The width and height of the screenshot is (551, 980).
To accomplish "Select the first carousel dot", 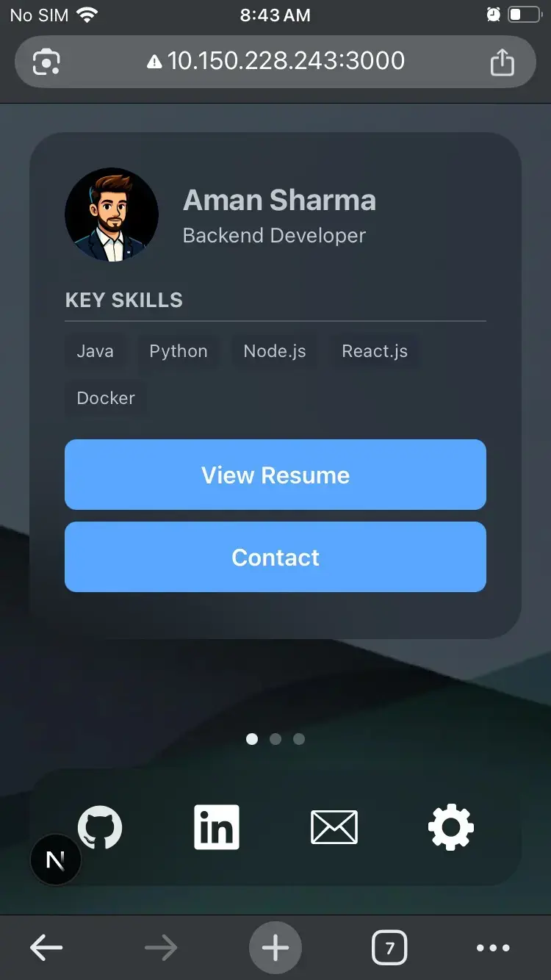I will tap(252, 739).
